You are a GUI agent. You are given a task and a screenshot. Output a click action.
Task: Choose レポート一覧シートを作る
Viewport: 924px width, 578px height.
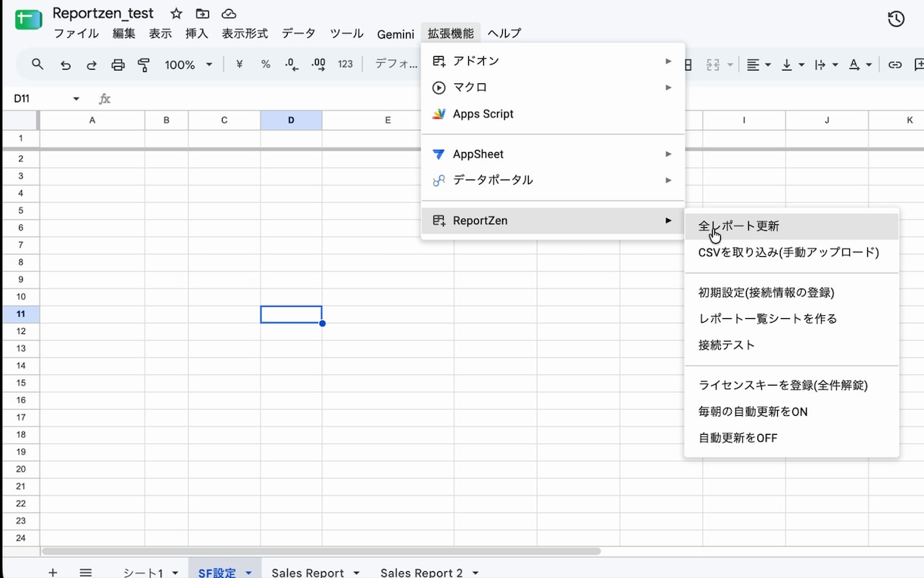pos(791,319)
